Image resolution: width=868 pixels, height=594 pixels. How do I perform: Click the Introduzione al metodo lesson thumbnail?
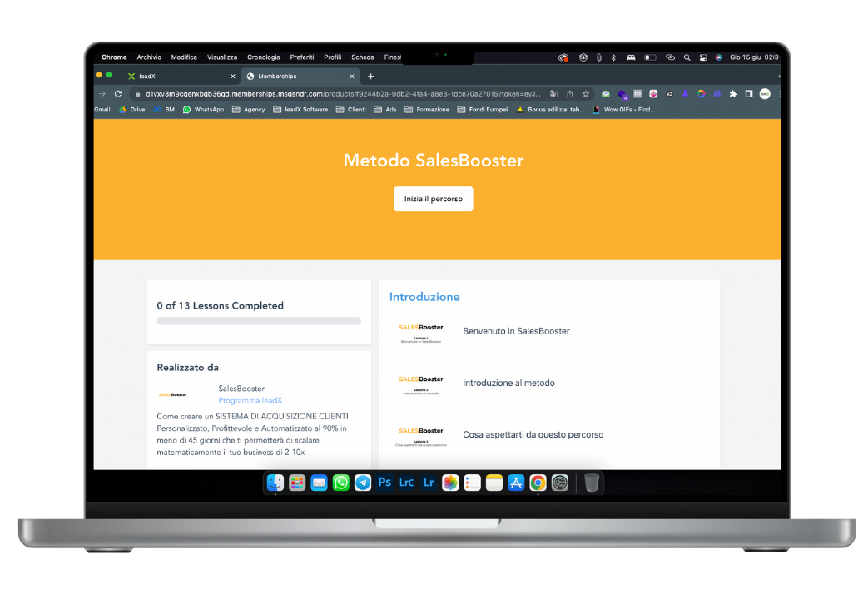click(x=421, y=384)
